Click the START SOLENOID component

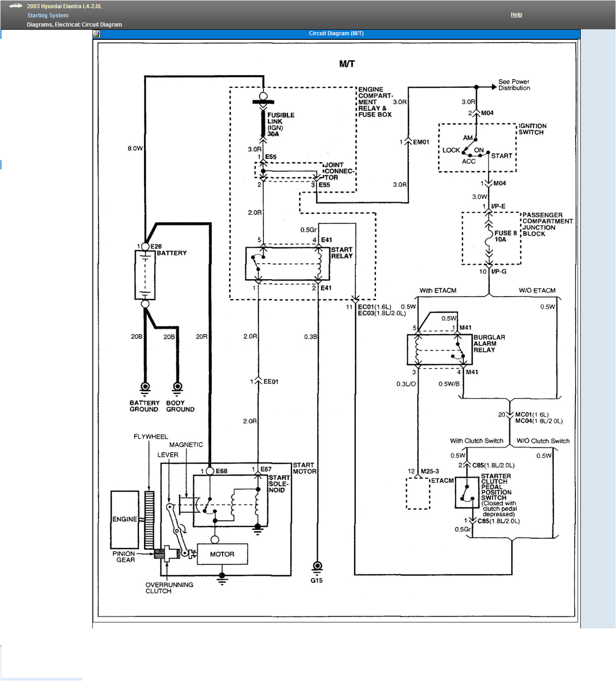click(231, 501)
